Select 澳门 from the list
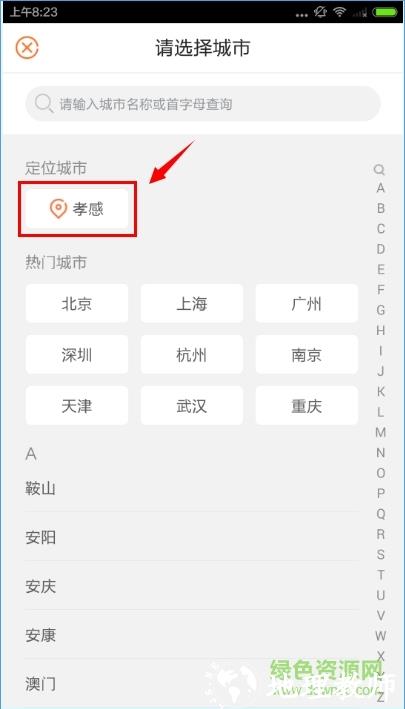The image size is (405, 709). (192, 684)
